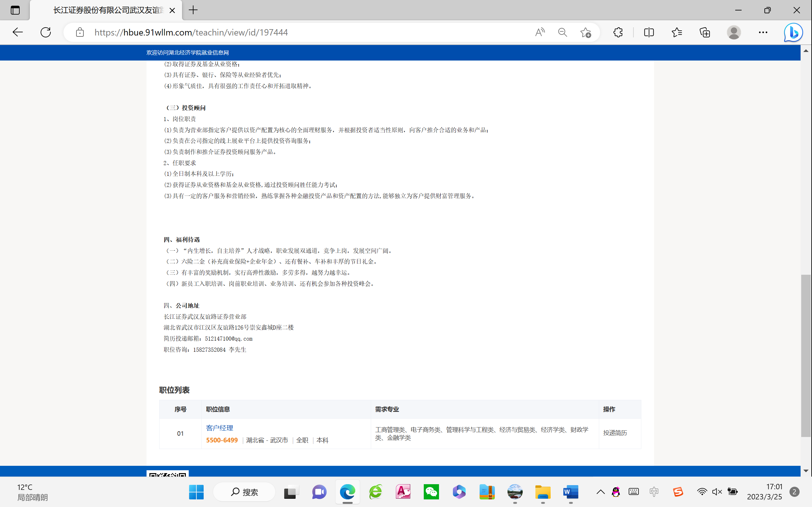Toggle split screen view
This screenshot has width=812, height=507.
tap(649, 32)
